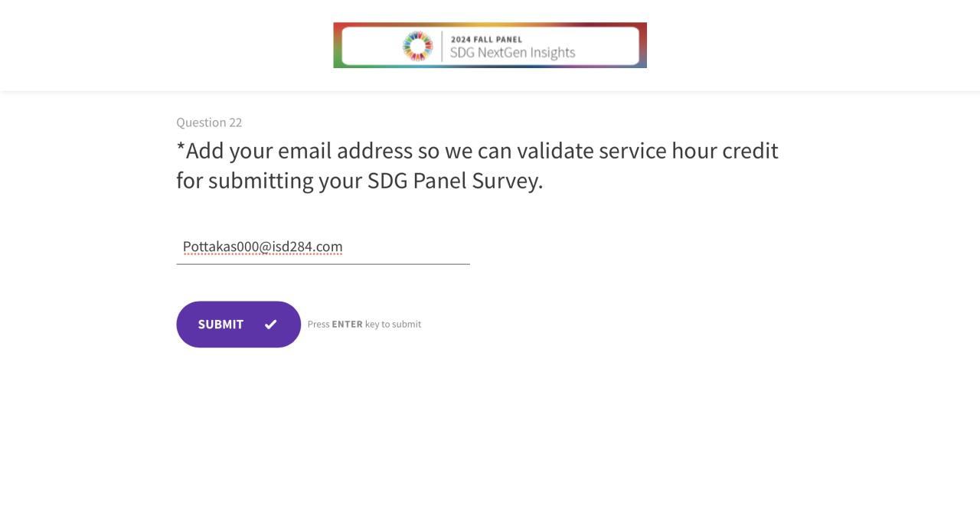Screen dimensions: 980x506
Task: Click the vertical divider in banner logo
Action: 442,46
